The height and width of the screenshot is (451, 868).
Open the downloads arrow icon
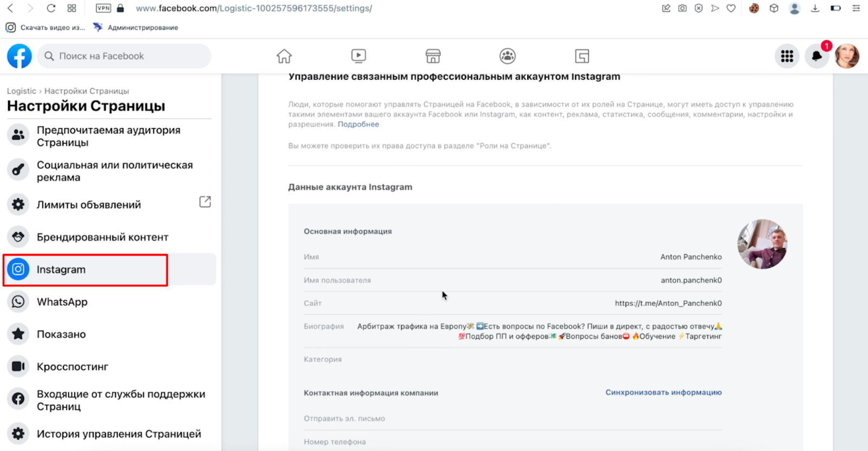click(815, 8)
